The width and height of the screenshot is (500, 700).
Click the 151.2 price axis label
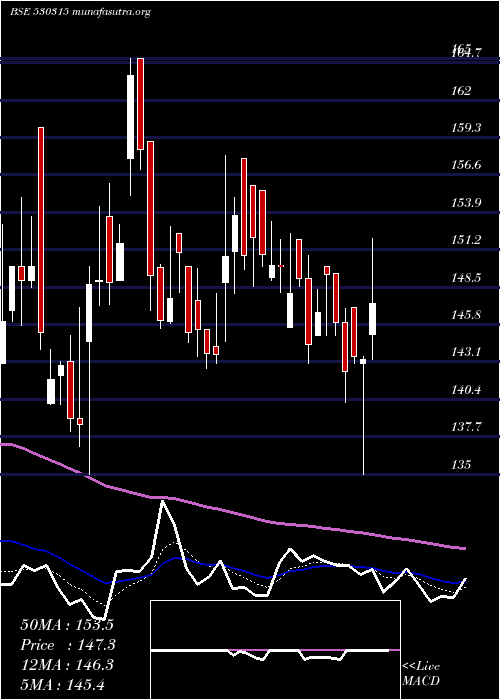pos(466,240)
